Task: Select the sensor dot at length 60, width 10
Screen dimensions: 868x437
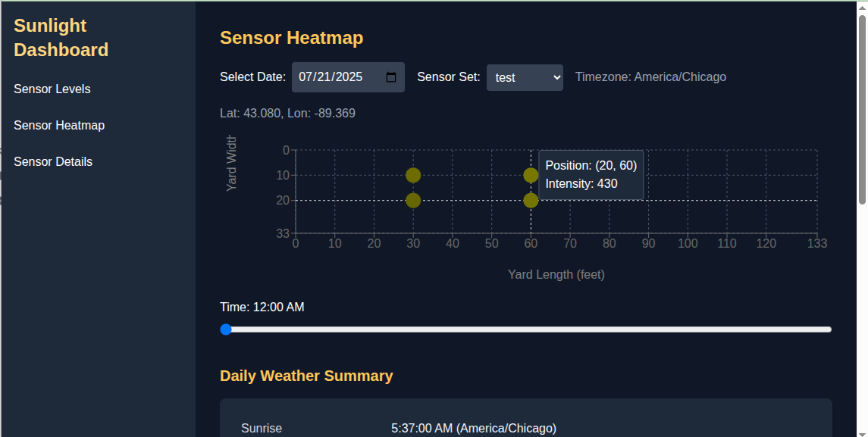Action: pos(531,176)
